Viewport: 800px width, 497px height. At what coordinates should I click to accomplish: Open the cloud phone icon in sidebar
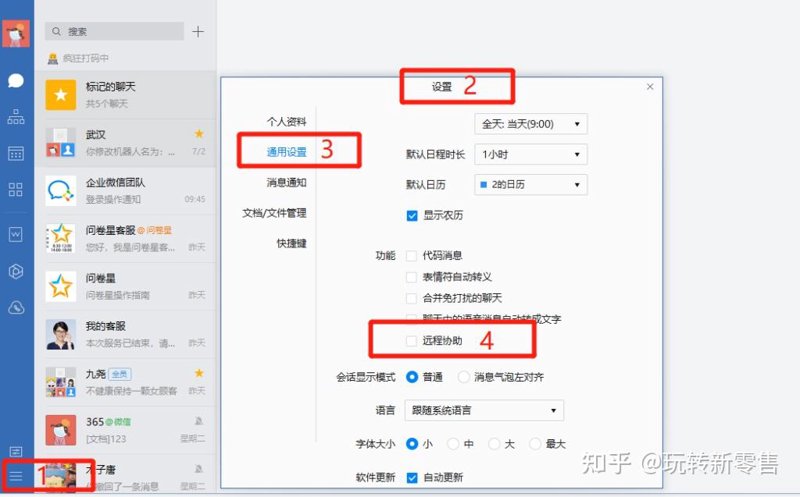16,308
